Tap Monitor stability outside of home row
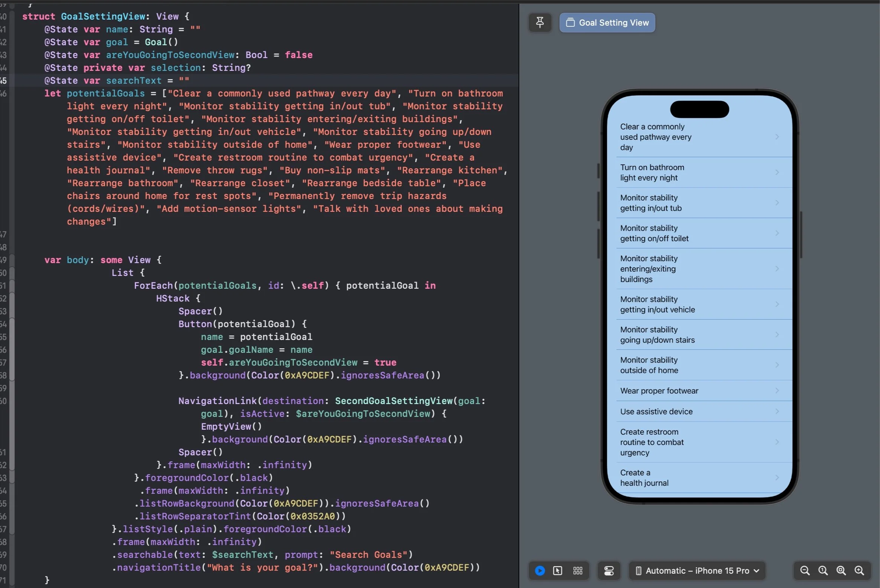 649,365
